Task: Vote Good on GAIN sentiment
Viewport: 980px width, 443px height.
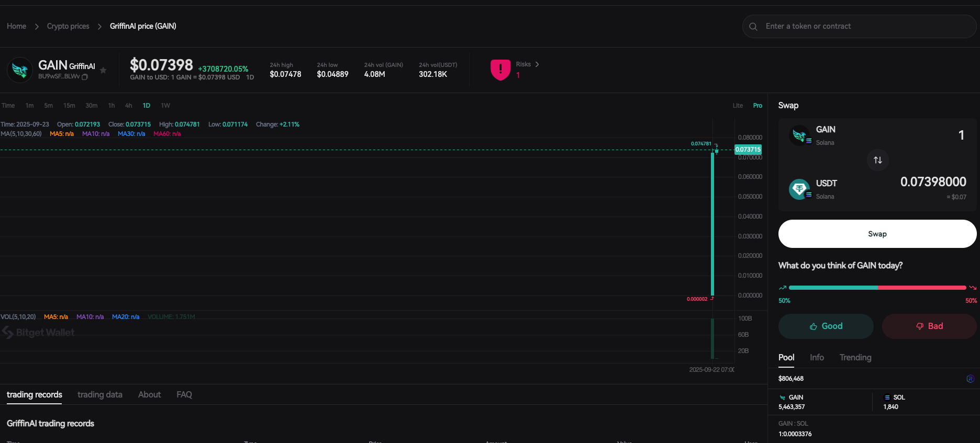Action: click(x=826, y=326)
